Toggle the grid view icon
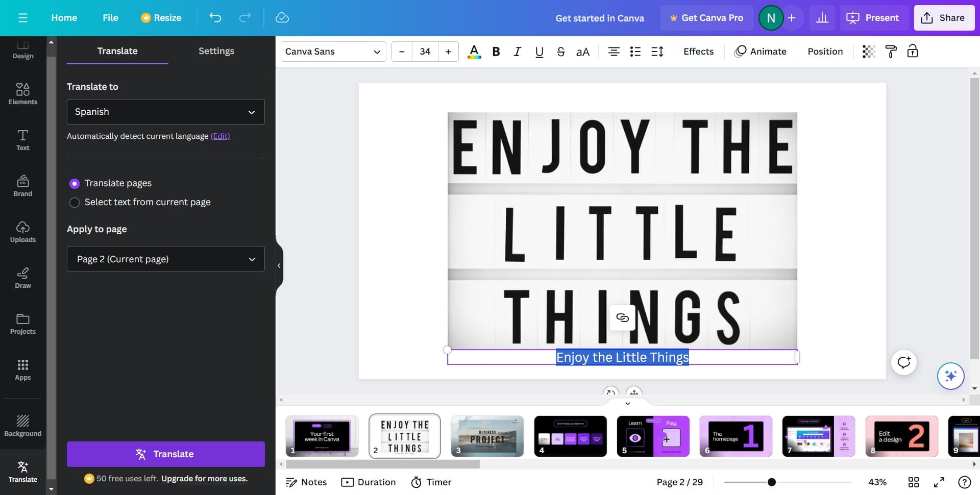 [913, 482]
